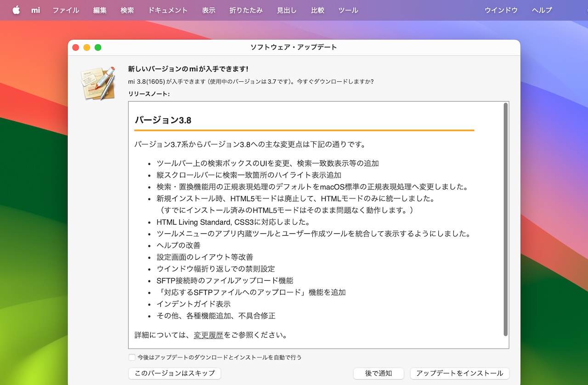
Task: Open the ウインドウ menu
Action: click(x=501, y=10)
